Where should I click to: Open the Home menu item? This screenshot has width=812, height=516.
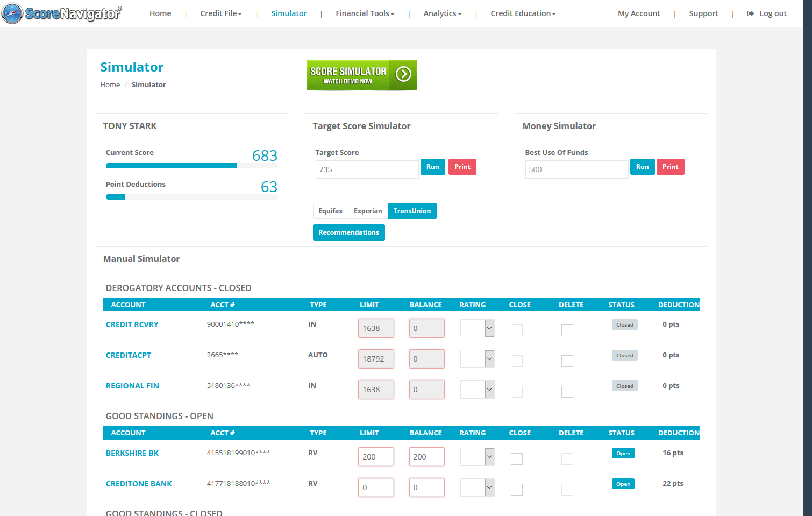(x=160, y=13)
